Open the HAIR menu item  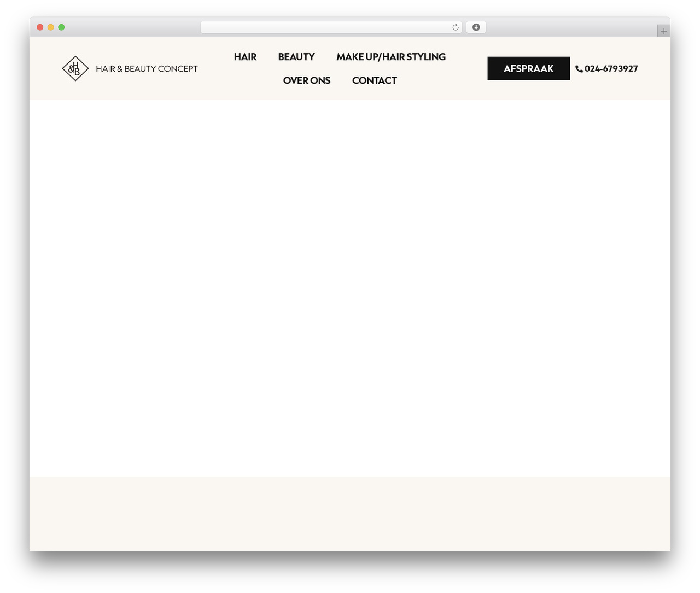click(245, 57)
